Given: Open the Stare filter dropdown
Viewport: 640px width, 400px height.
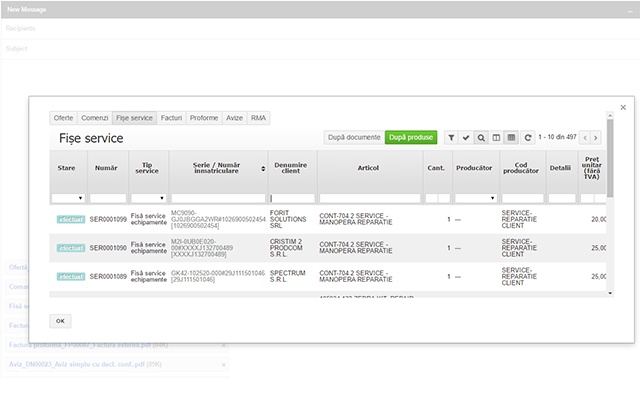Looking at the screenshot, I should pyautogui.click(x=68, y=198).
